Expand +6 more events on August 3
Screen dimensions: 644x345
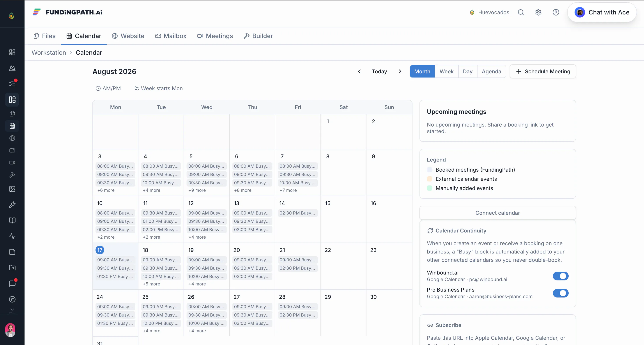pos(106,190)
